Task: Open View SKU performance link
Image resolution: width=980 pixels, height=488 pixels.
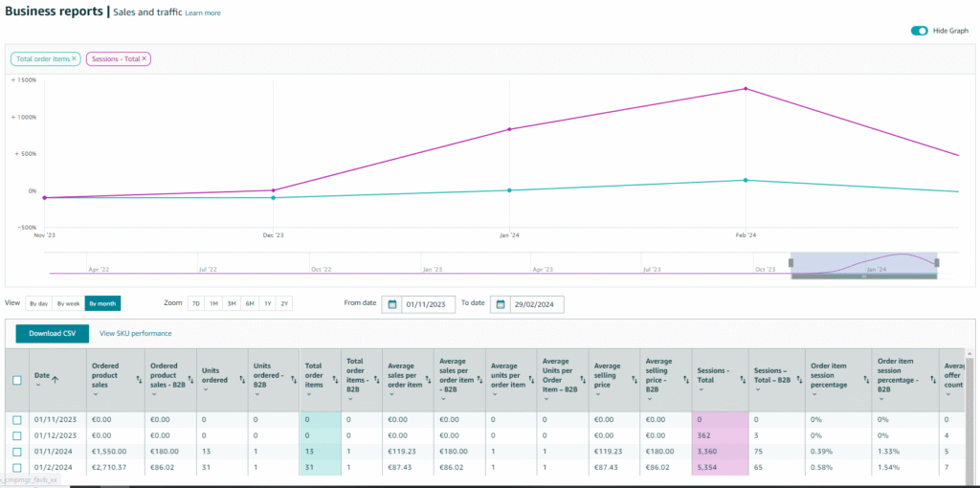Action: pyautogui.click(x=136, y=333)
